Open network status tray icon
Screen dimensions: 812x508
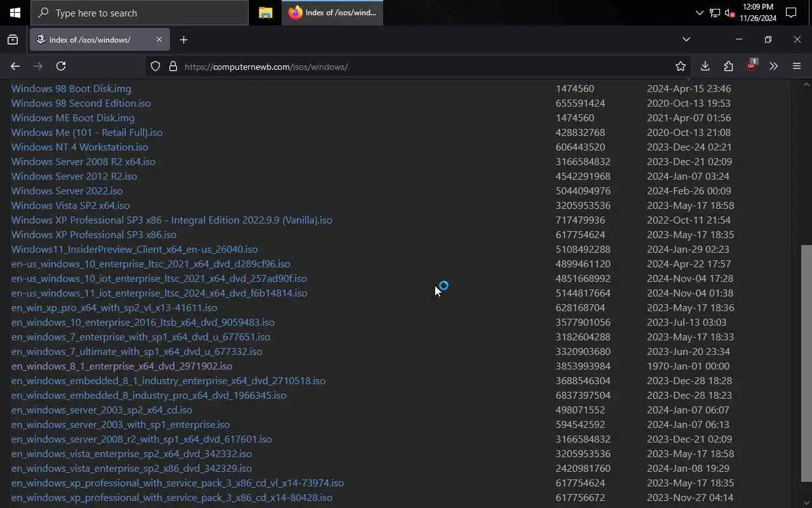pos(715,13)
